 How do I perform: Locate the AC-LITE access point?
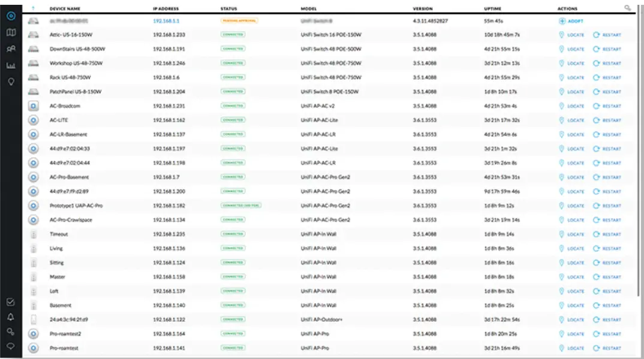click(571, 120)
